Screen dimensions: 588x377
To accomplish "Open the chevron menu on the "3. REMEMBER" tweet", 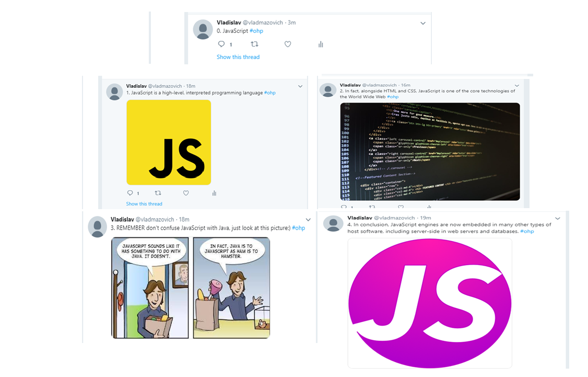I will point(308,220).
